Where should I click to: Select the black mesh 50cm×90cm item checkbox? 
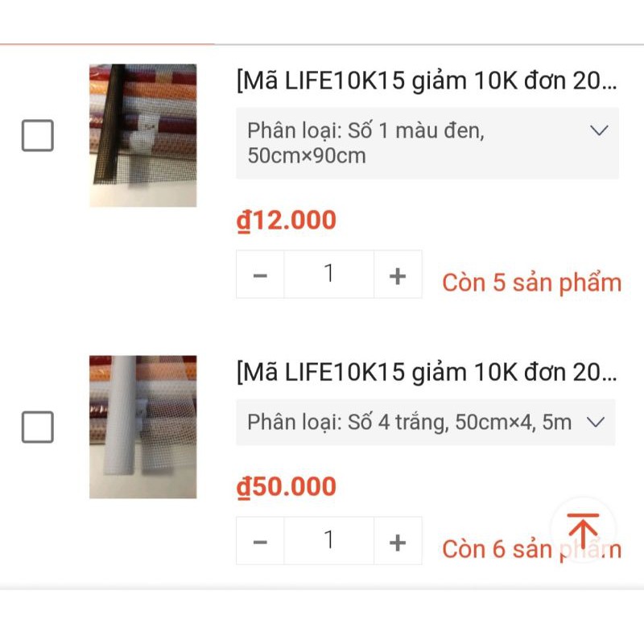38,135
